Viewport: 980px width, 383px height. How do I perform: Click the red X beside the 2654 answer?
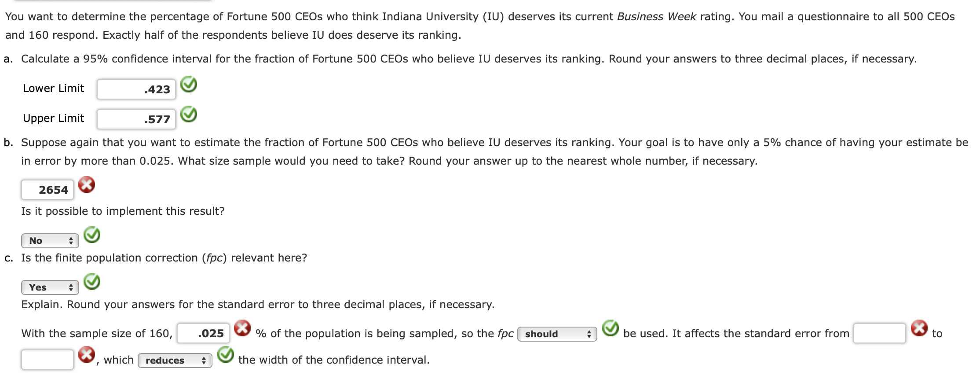[x=87, y=185]
